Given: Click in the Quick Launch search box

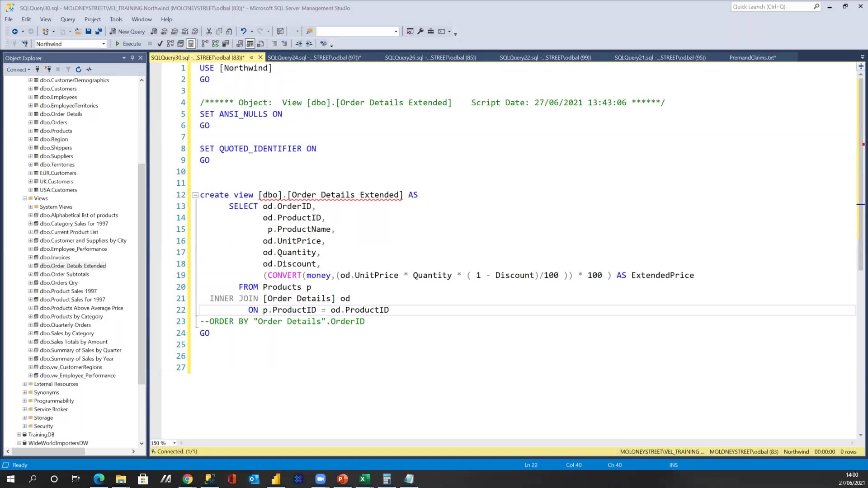Looking at the screenshot, I should point(773,6).
